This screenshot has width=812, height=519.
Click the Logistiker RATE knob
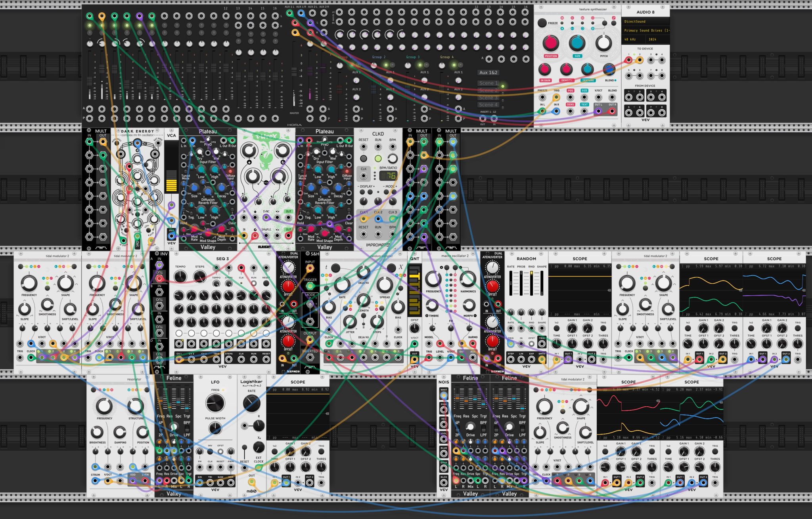point(251,404)
